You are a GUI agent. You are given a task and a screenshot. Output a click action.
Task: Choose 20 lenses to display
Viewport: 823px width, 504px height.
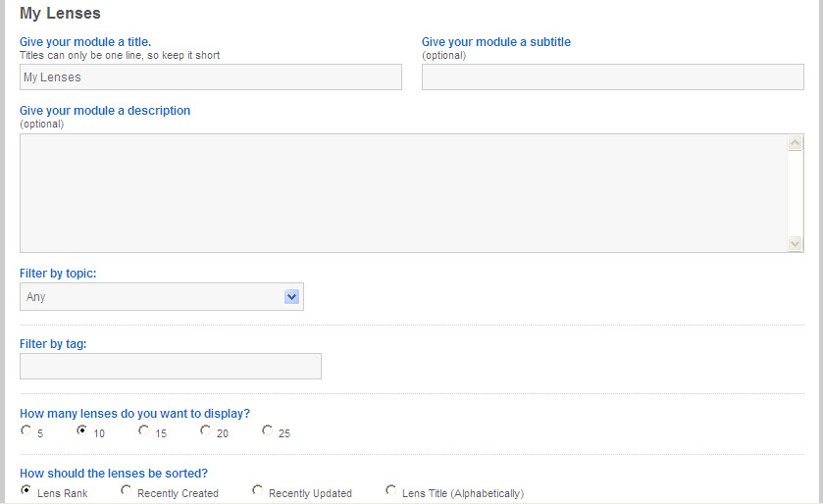click(205, 430)
